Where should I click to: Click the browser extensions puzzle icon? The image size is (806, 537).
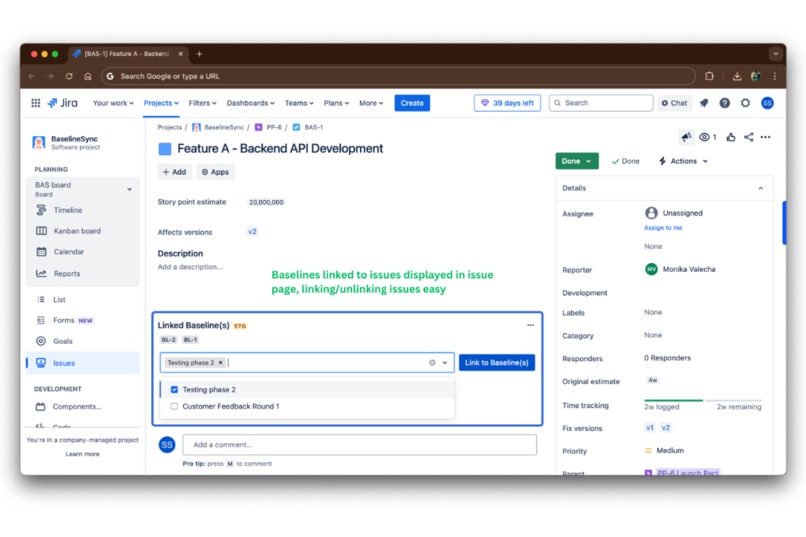pos(709,76)
